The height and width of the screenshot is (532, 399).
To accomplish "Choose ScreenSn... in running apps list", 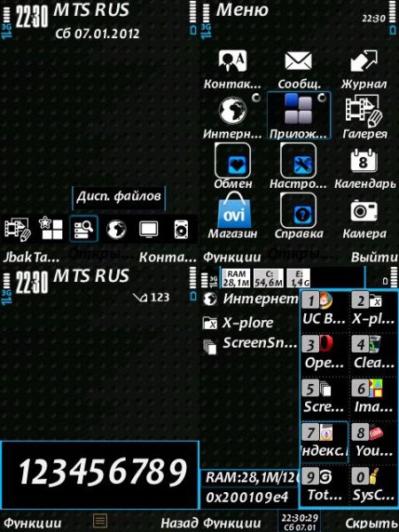I will click(x=250, y=345).
